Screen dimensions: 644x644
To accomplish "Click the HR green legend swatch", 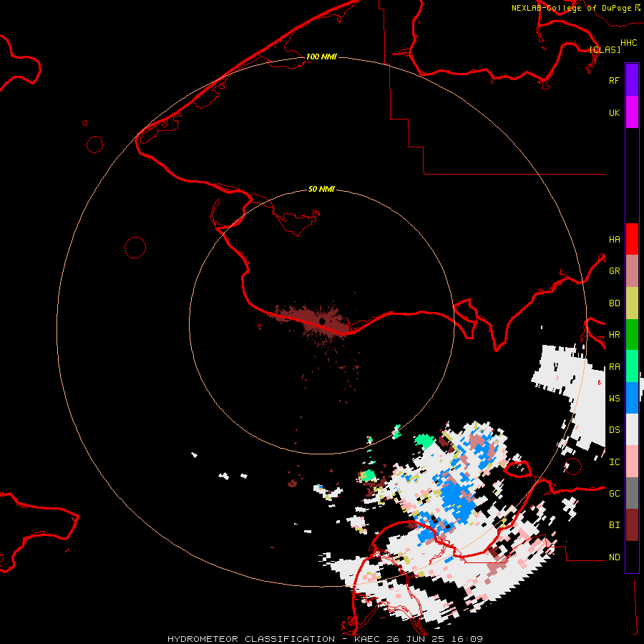I will point(632,334).
